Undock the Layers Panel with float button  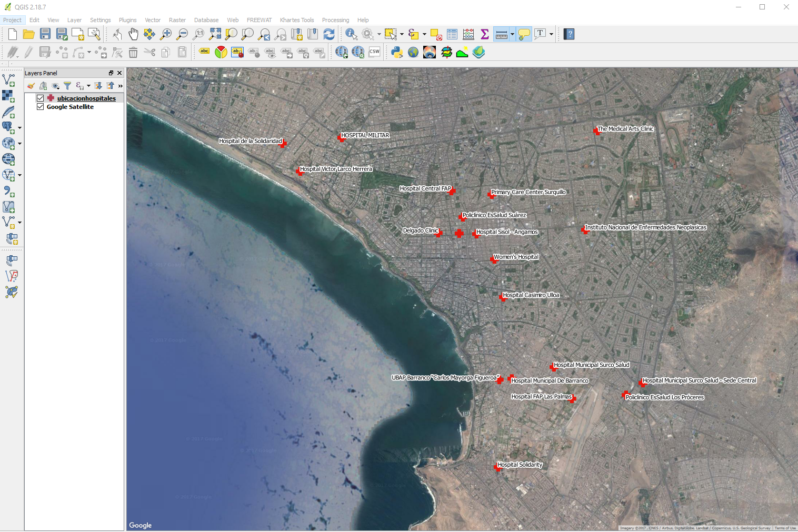point(111,73)
